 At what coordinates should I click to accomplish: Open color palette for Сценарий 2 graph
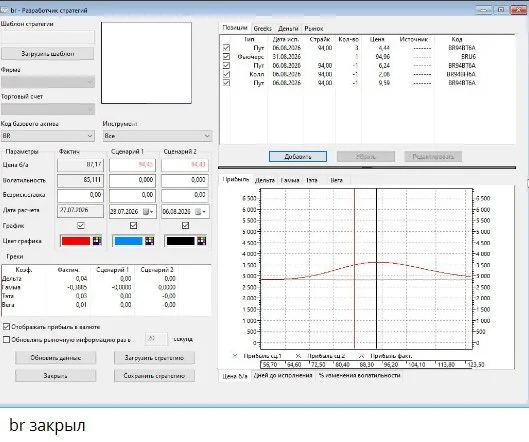(x=202, y=241)
